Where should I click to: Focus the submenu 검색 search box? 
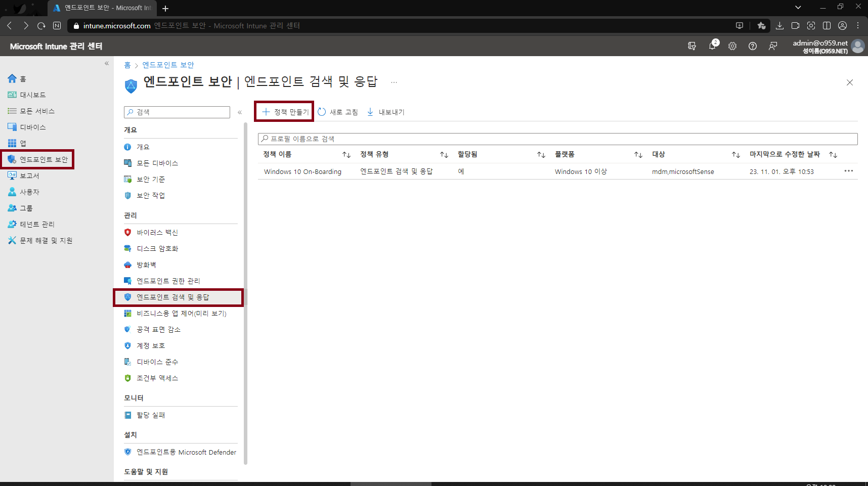pyautogui.click(x=177, y=112)
